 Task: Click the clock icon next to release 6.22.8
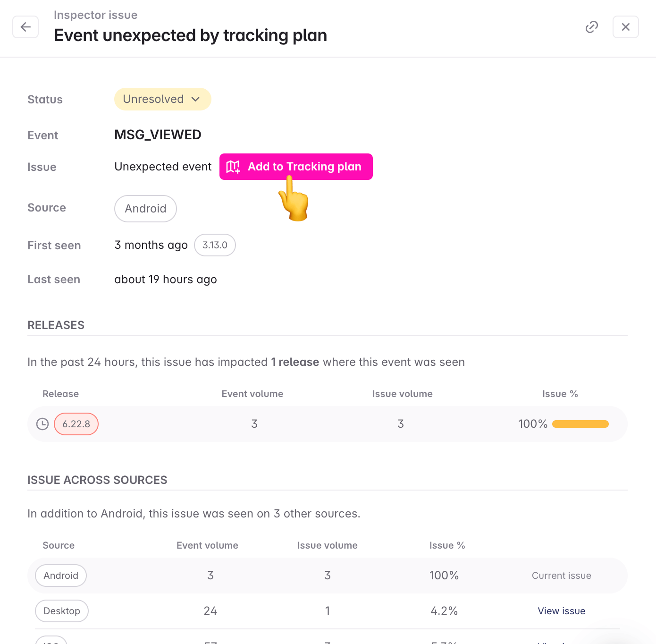(42, 424)
